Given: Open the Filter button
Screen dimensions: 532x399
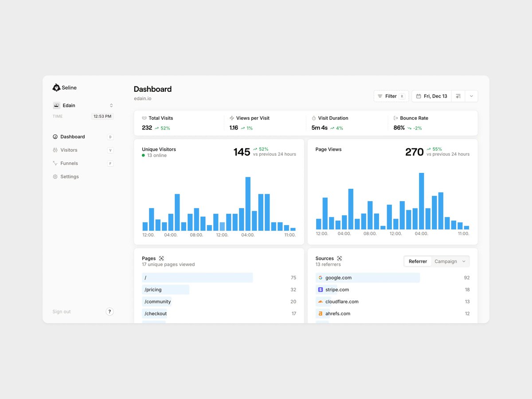Looking at the screenshot, I should 391,96.
